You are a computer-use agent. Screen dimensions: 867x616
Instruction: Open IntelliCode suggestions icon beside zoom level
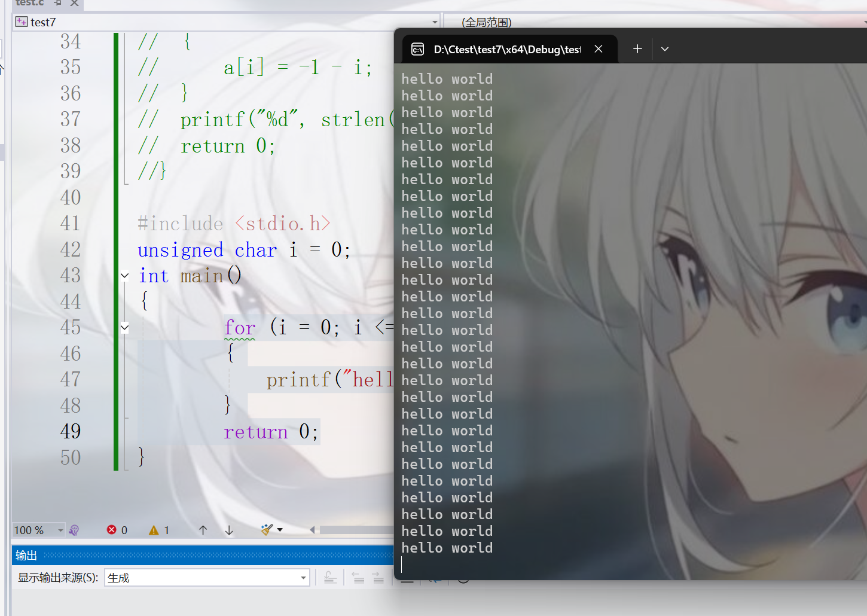click(74, 530)
